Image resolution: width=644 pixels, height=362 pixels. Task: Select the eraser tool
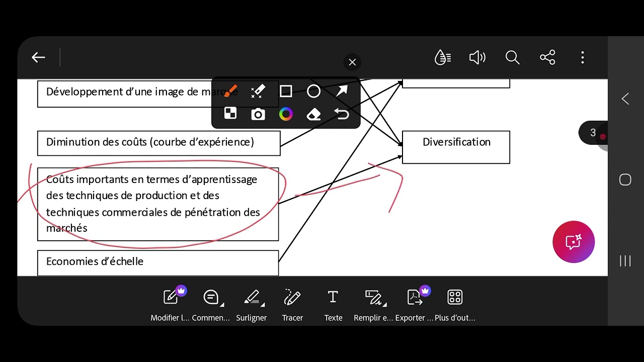point(313,115)
